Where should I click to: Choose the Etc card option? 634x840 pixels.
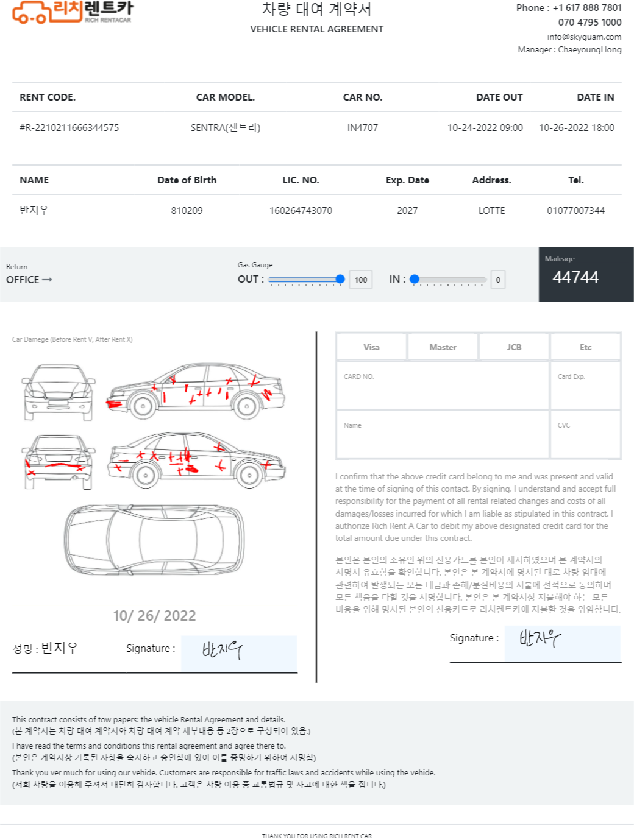point(585,347)
